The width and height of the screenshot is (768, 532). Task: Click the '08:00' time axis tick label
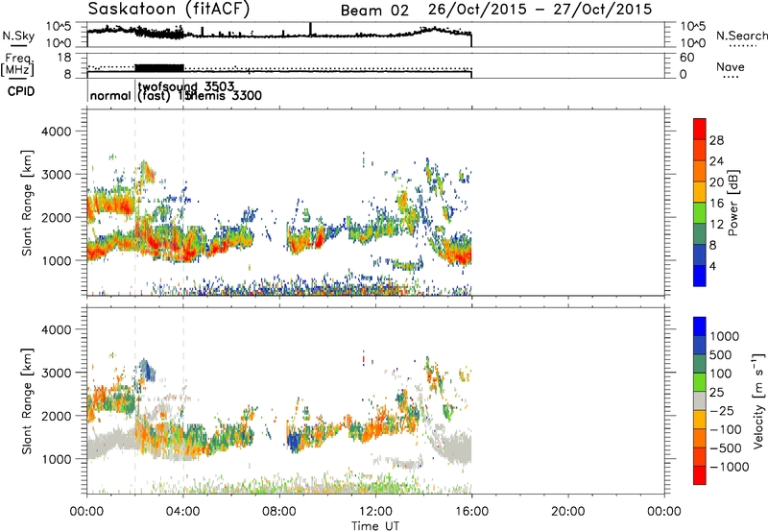coord(278,512)
